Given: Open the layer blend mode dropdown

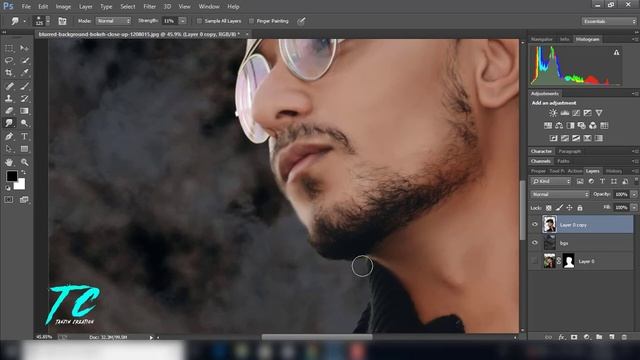Looking at the screenshot, I should click(561, 194).
